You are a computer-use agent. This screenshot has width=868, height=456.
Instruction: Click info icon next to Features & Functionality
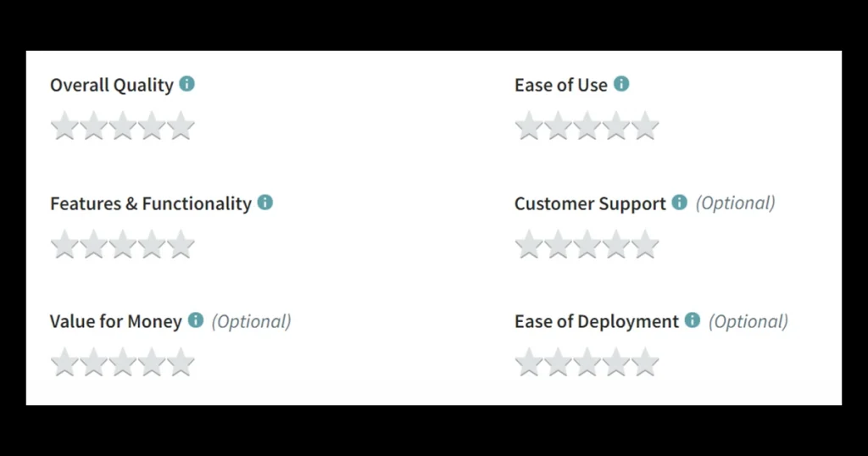point(265,203)
